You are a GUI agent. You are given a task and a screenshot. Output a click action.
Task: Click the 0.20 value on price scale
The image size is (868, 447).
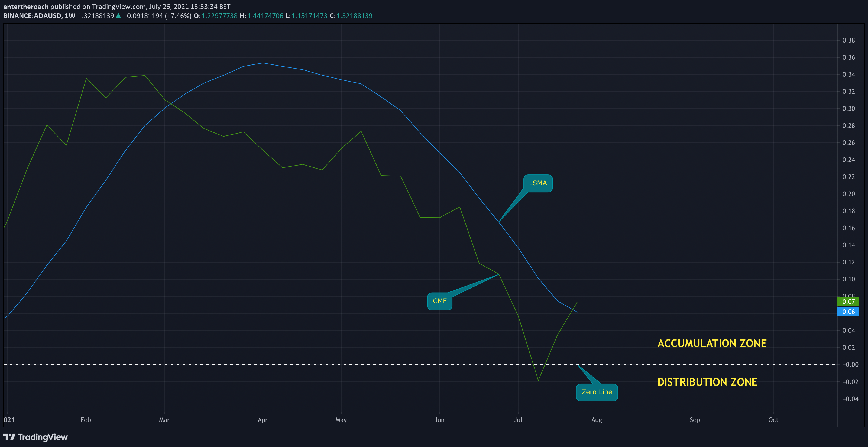click(x=848, y=194)
